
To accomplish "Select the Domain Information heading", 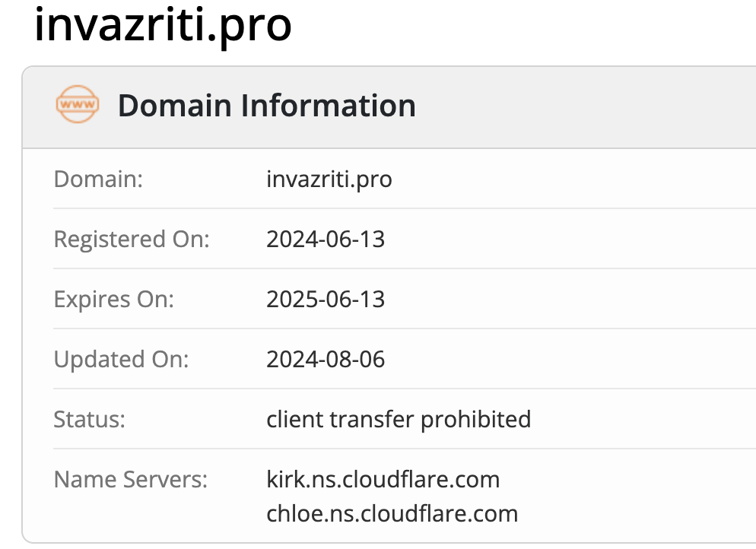I will (267, 106).
